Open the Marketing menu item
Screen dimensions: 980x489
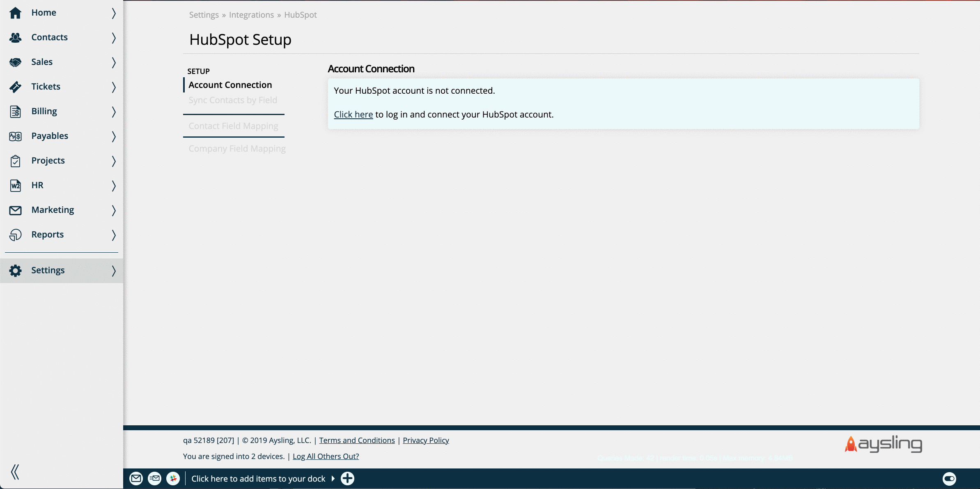[x=62, y=210]
